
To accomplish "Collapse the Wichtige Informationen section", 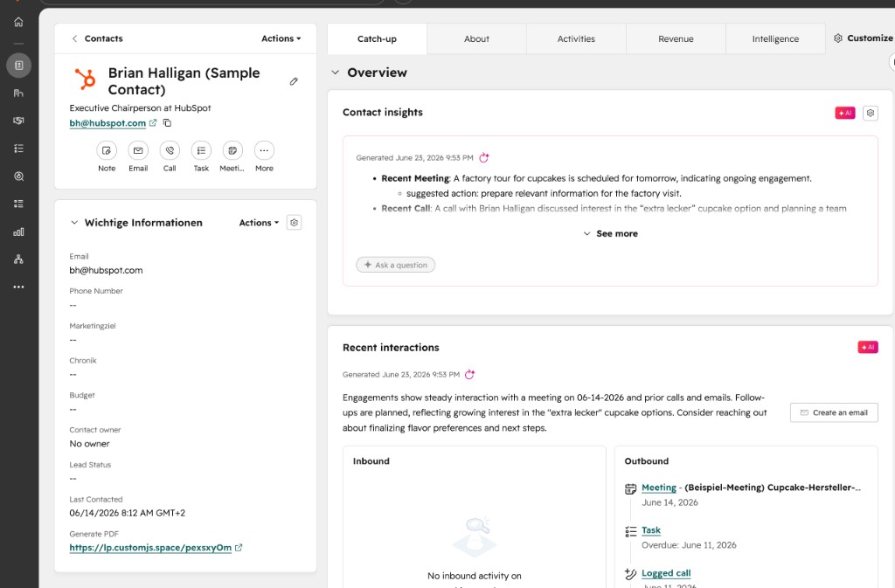I will coord(74,223).
